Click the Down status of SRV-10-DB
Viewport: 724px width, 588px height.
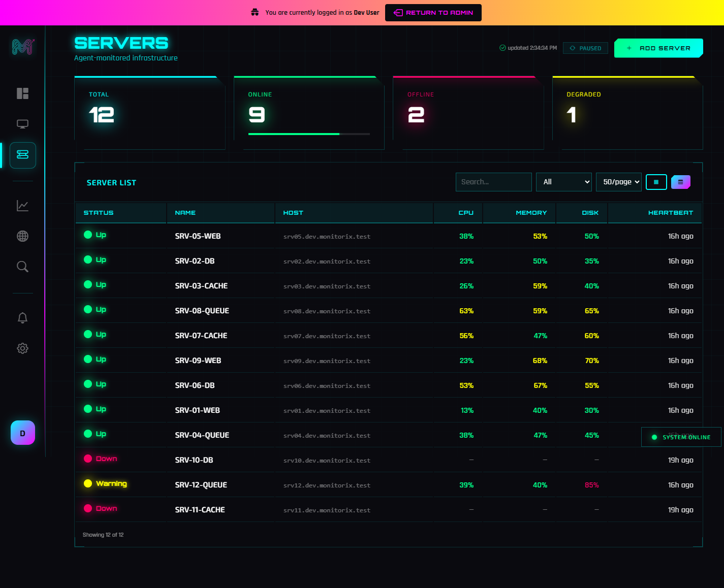coord(101,459)
